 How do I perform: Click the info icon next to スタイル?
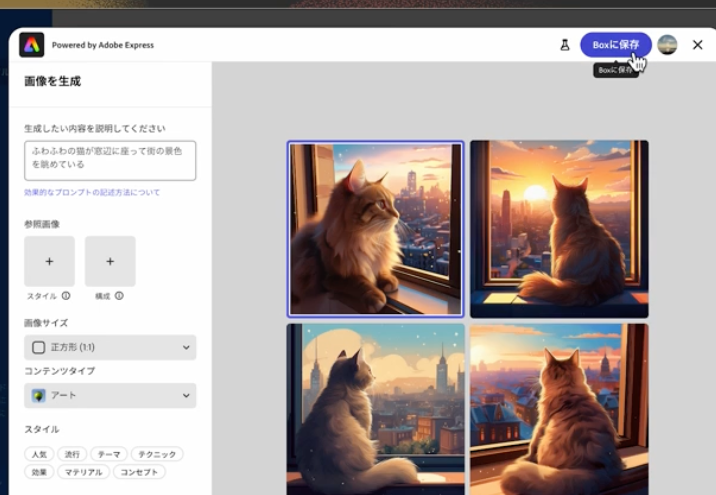[66, 296]
